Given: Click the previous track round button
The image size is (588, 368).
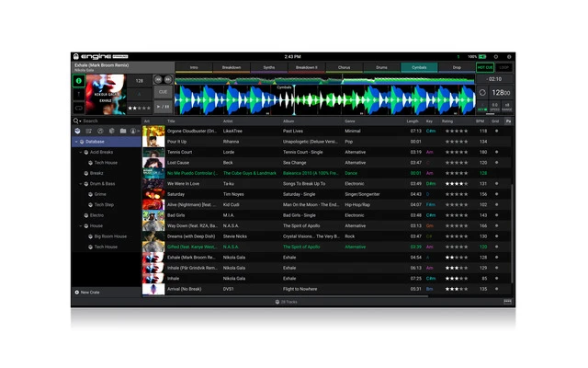Looking at the screenshot, I should [158, 80].
